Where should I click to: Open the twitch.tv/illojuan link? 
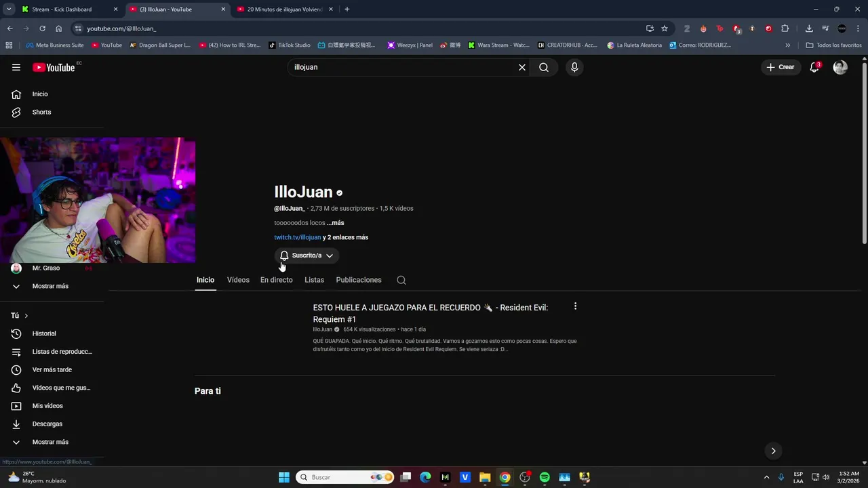click(297, 237)
